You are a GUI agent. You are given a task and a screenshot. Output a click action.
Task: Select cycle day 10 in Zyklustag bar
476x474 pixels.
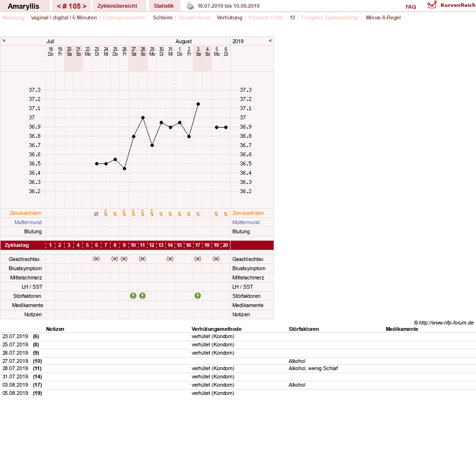(x=133, y=245)
